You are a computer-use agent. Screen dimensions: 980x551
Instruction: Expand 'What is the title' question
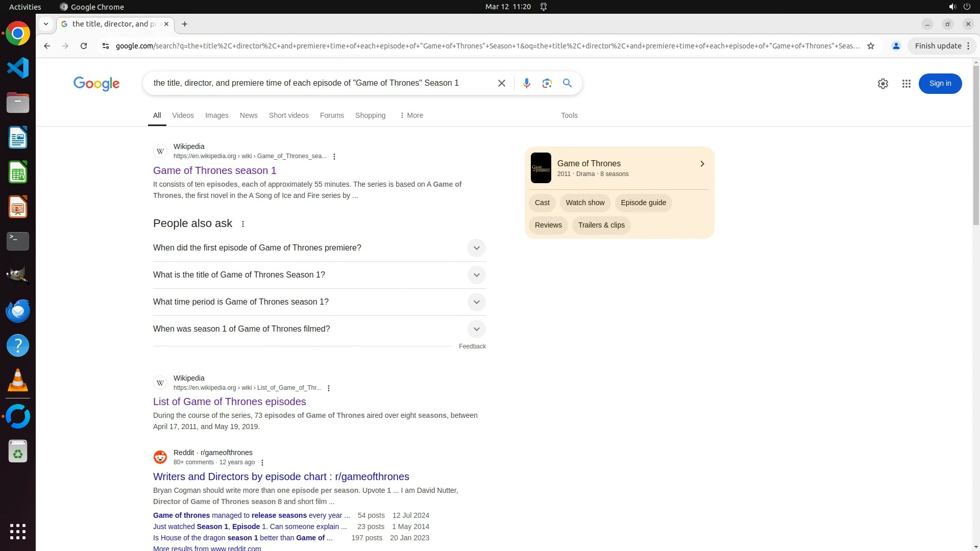pyautogui.click(x=476, y=275)
